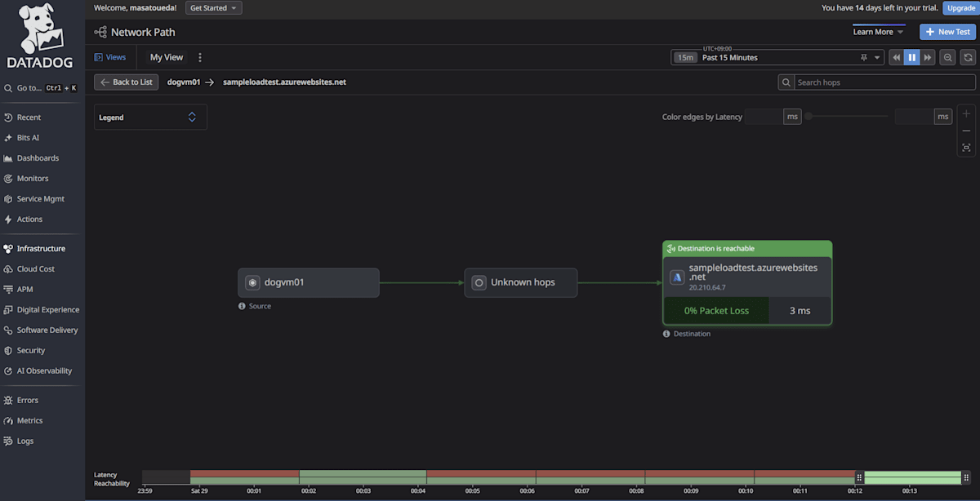Go Back to List

[x=127, y=82]
